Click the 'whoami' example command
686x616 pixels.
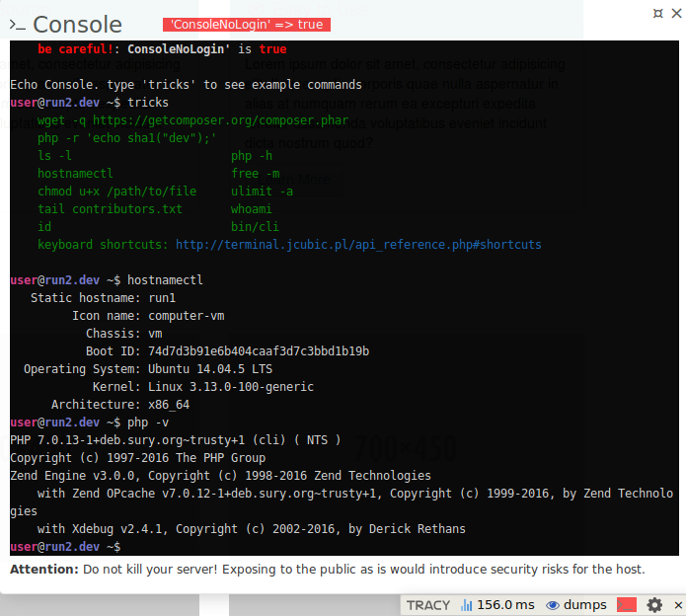coord(252,209)
